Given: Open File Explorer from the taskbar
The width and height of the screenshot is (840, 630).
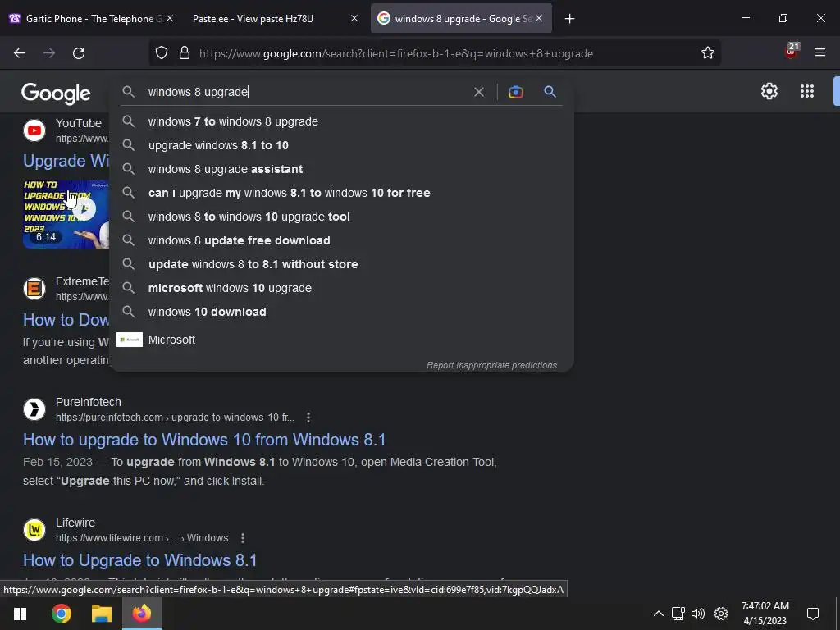Looking at the screenshot, I should point(101,614).
